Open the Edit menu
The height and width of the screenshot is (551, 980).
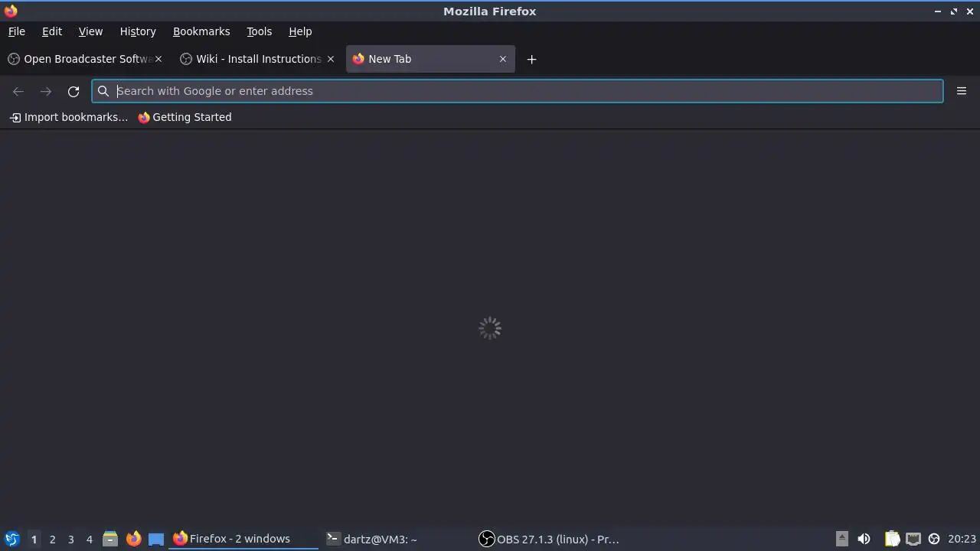pyautogui.click(x=52, y=31)
